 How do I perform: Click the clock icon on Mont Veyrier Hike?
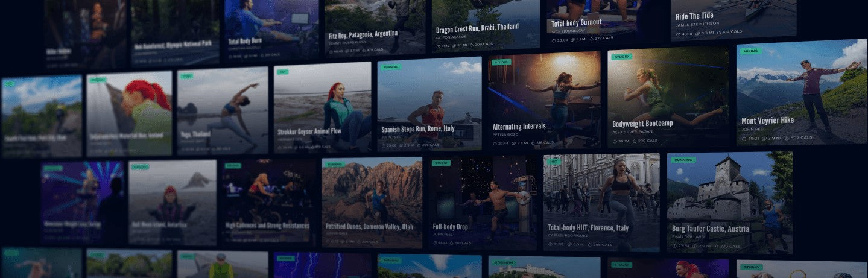point(744,139)
